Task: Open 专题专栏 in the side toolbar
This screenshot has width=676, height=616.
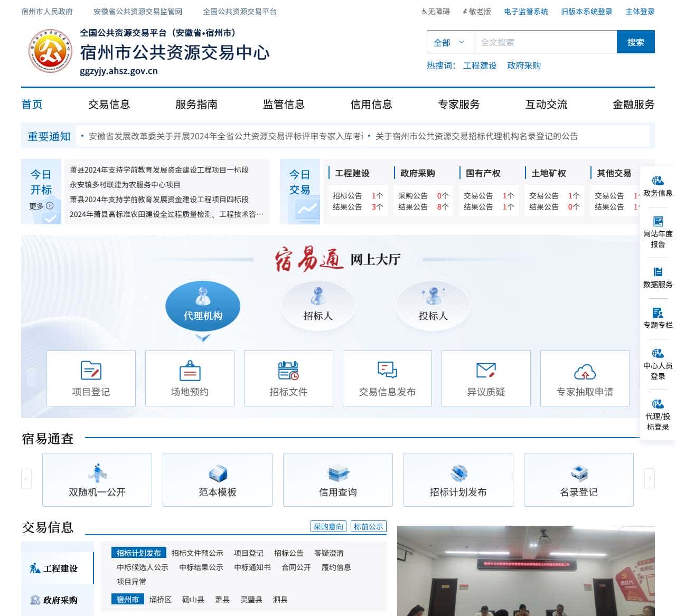Action: pyautogui.click(x=658, y=318)
